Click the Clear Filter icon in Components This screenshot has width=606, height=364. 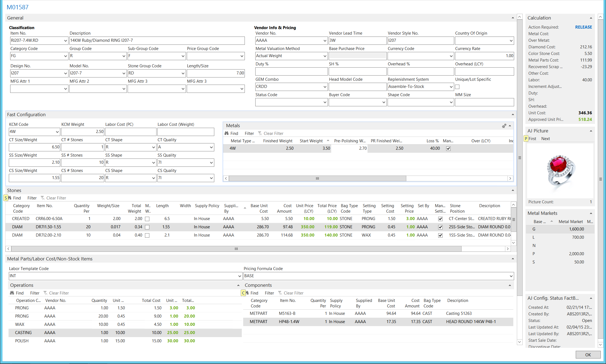tap(280, 293)
